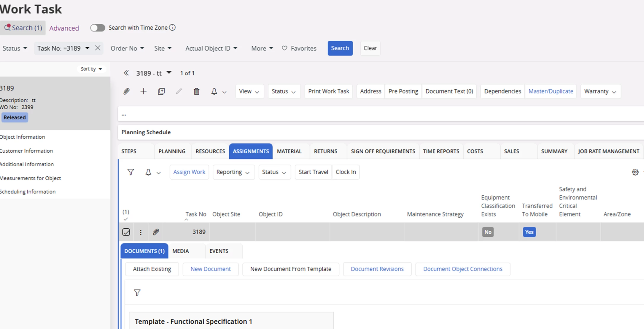Image resolution: width=644 pixels, height=329 pixels.
Task: Click the paperclip attachments icon in the task toolbar
Action: (x=126, y=91)
